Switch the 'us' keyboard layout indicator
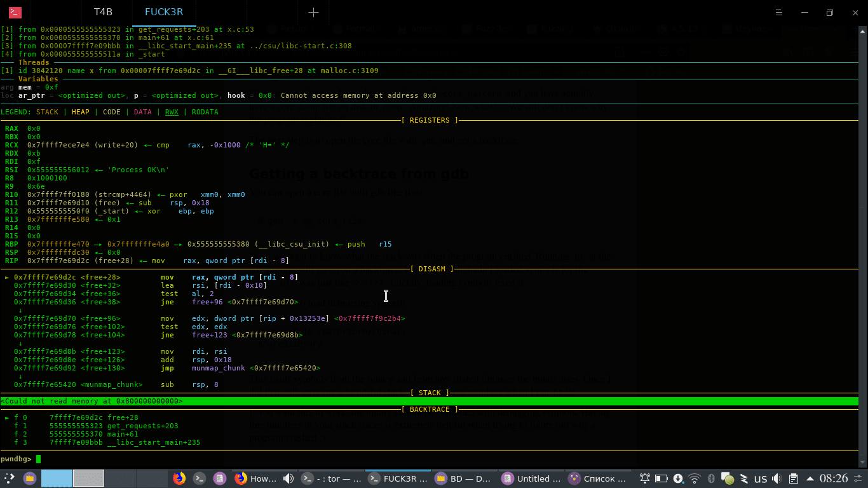 761,479
